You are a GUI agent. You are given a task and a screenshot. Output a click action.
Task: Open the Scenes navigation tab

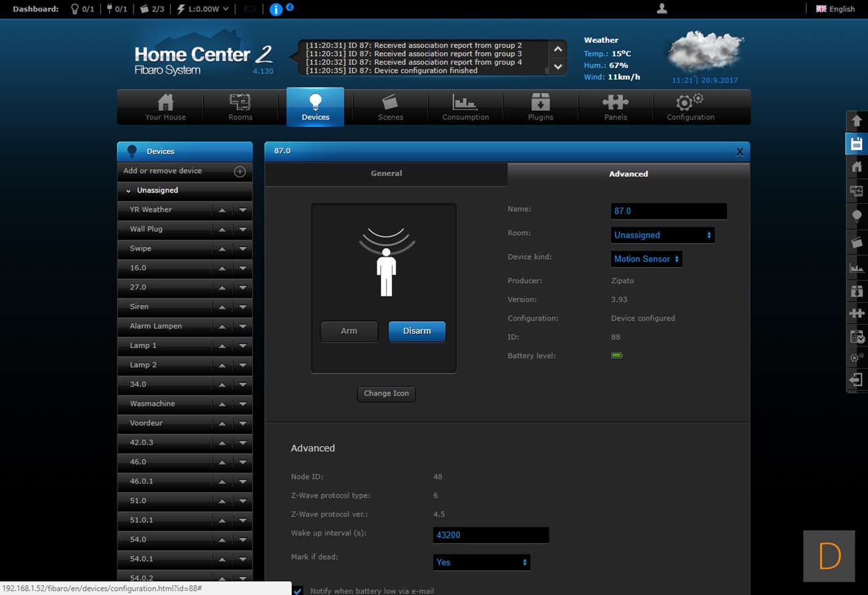coord(391,107)
